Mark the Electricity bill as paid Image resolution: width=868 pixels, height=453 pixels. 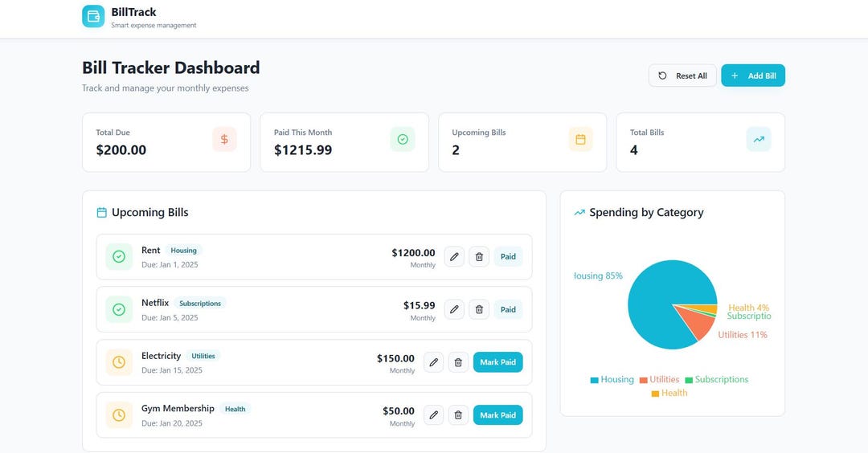click(497, 362)
